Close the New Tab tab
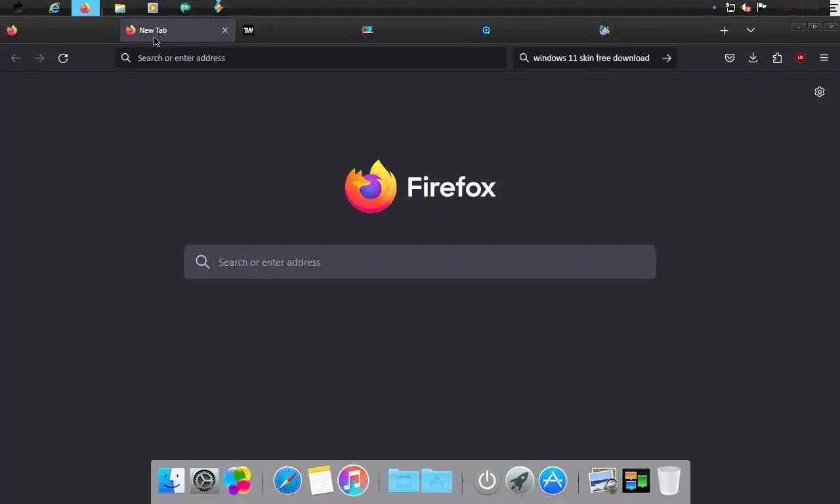This screenshot has height=504, width=840. 225,30
